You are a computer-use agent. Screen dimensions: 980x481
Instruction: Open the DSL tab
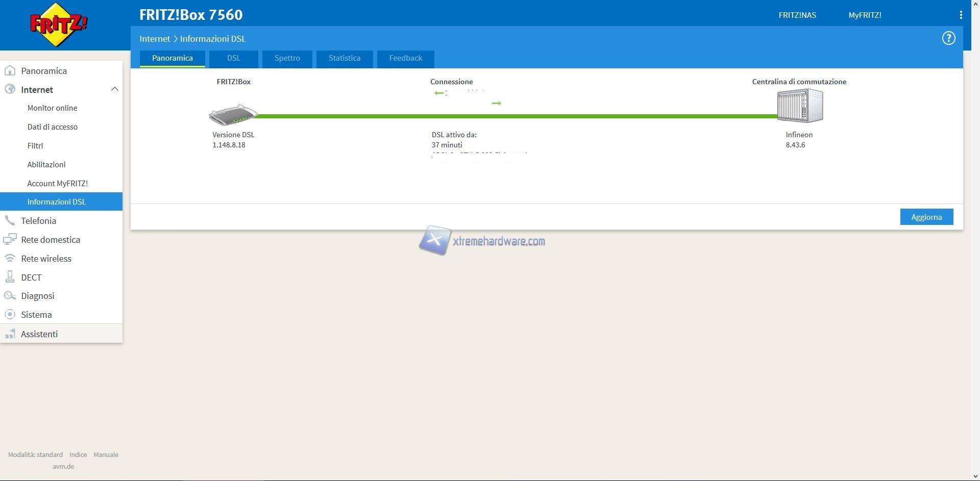click(x=233, y=58)
